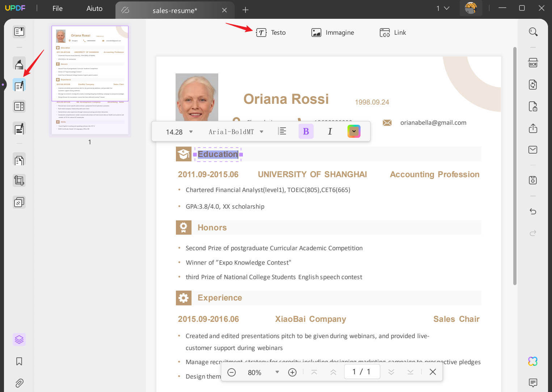552x392 pixels.
Task: Click the selected Education heading text
Action: pos(218,154)
